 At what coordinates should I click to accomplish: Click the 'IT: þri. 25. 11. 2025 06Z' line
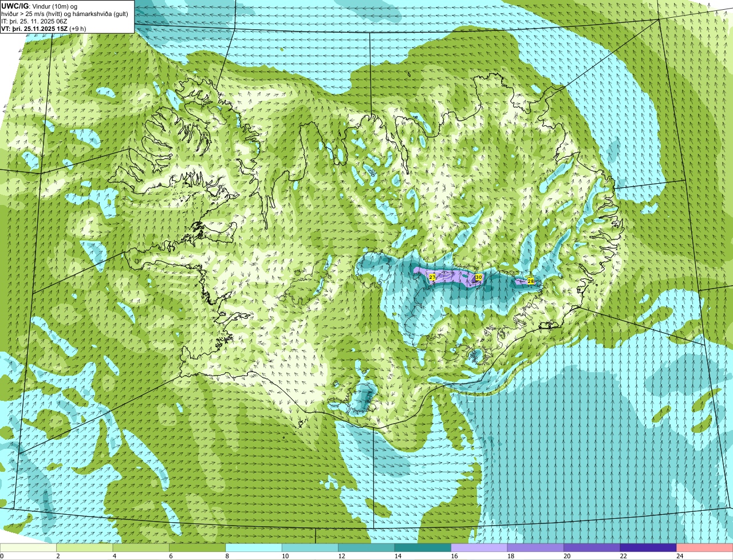click(x=34, y=21)
